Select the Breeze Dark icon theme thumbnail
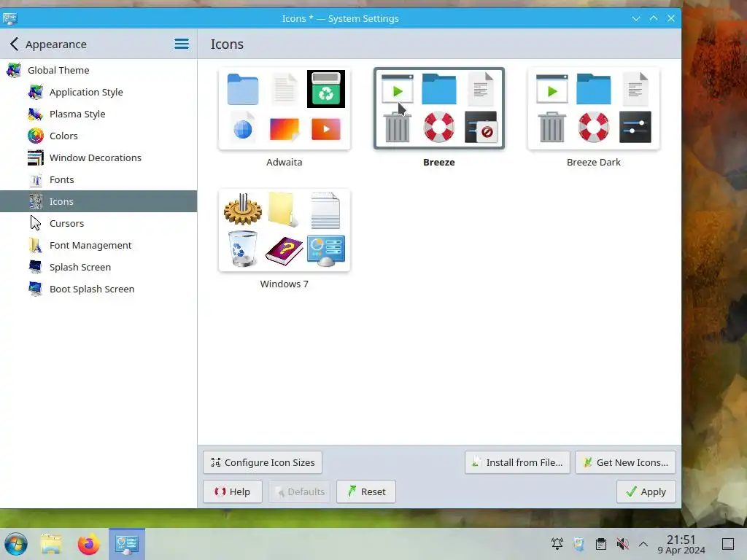 (594, 109)
